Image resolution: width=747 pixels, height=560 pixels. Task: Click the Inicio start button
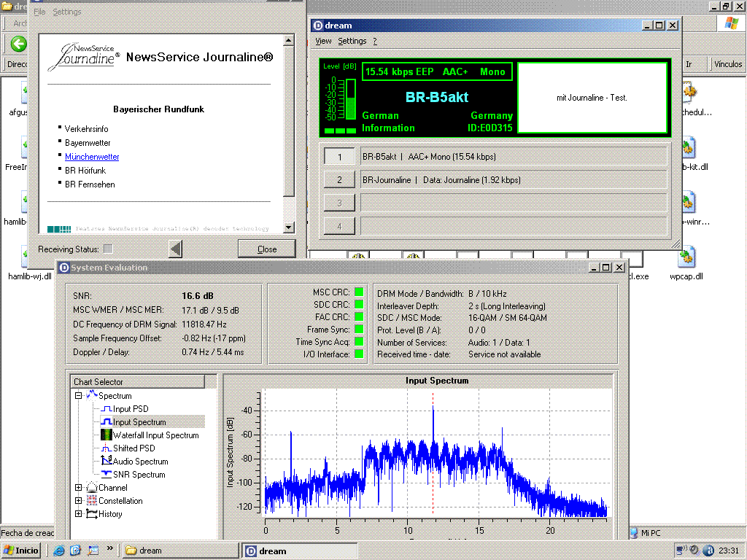click(x=21, y=551)
